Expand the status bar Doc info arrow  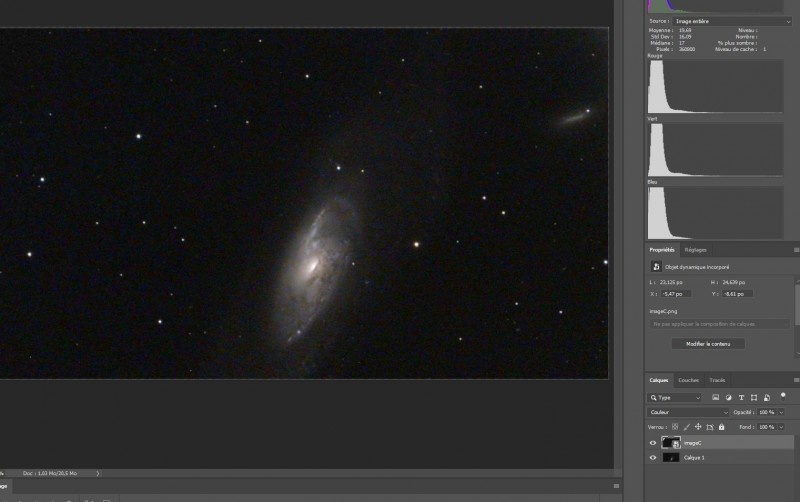point(97,473)
